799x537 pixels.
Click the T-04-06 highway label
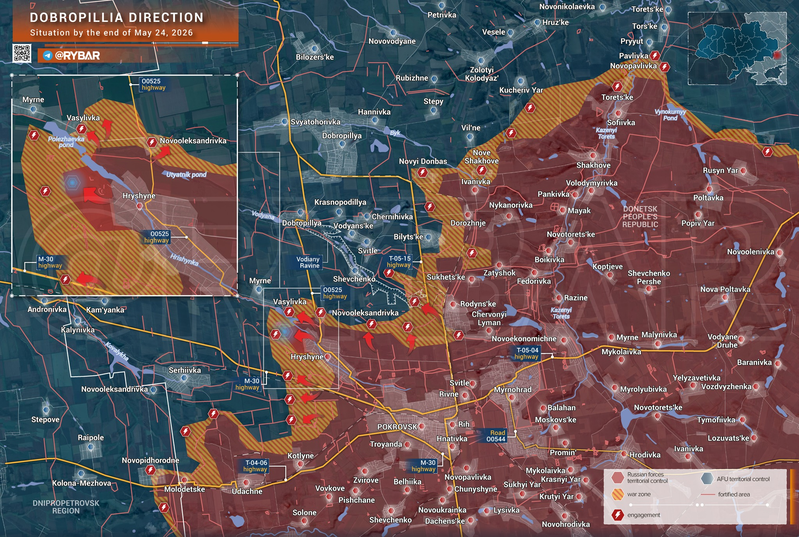(256, 466)
